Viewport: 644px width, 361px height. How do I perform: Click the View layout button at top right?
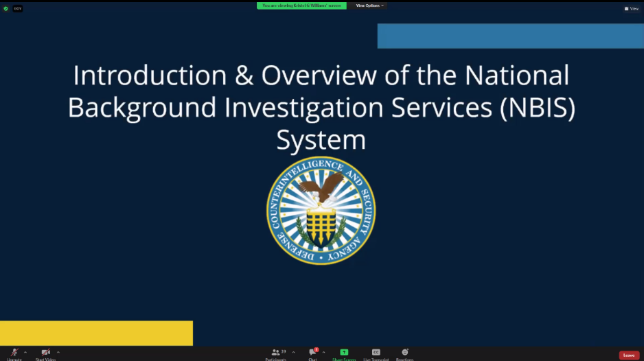pyautogui.click(x=631, y=9)
